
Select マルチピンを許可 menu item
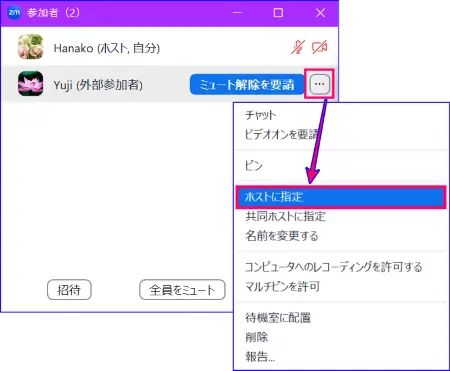(282, 286)
